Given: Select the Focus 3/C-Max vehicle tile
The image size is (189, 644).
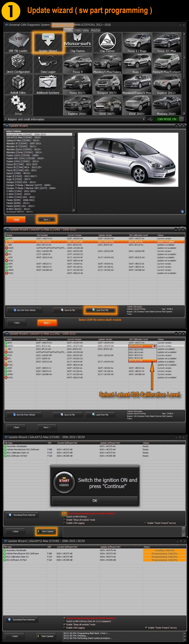Looking at the screenshot, I should 166,42.
